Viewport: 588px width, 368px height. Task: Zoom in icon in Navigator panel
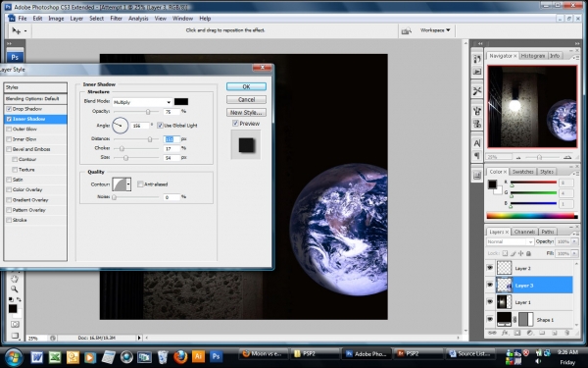(x=567, y=157)
